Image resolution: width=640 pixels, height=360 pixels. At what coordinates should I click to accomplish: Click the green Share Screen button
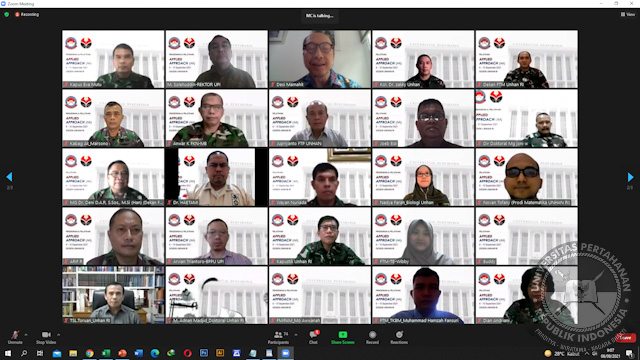tap(342, 337)
